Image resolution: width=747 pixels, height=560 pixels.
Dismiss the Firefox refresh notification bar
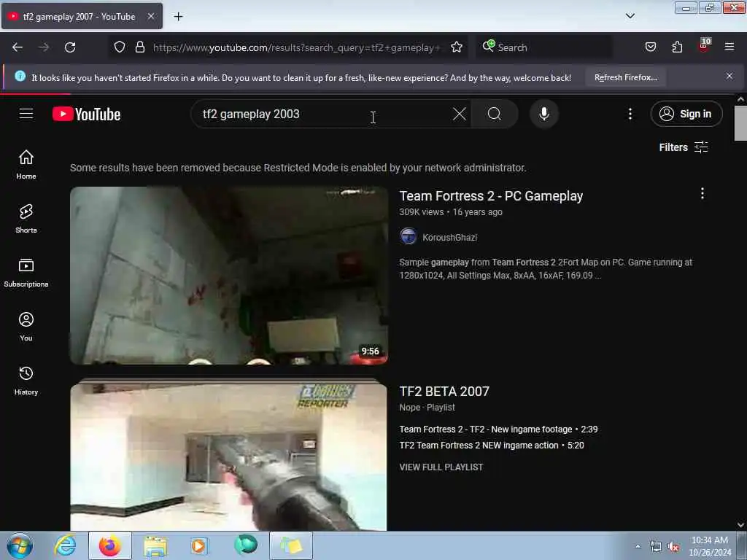pos(729,76)
